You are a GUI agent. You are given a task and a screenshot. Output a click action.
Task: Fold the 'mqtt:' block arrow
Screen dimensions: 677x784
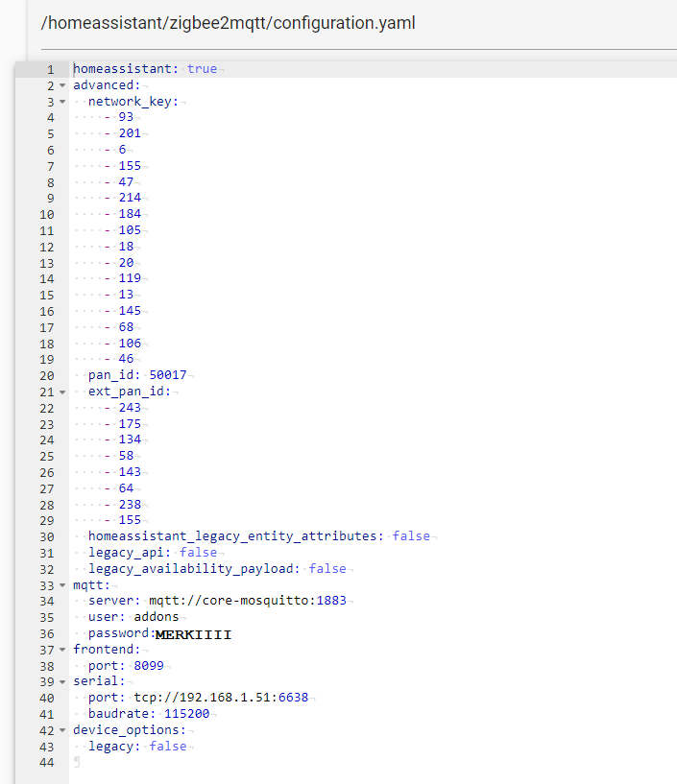pyautogui.click(x=62, y=585)
